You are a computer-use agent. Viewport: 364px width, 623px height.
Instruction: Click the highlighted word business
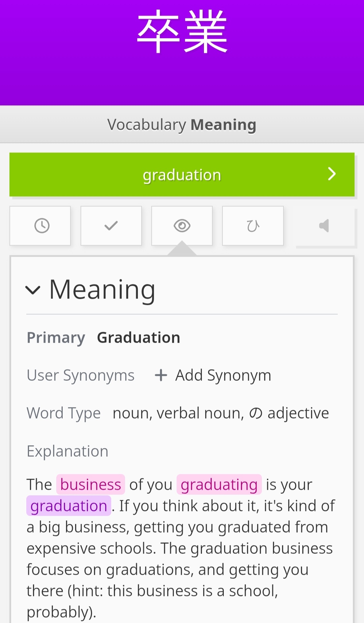click(91, 484)
